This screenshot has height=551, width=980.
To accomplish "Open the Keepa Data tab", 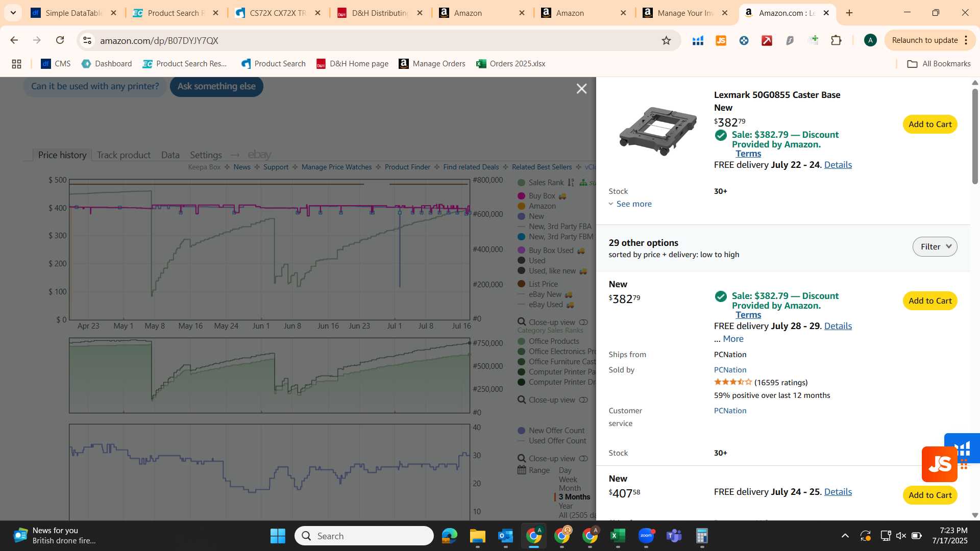I will [170, 155].
